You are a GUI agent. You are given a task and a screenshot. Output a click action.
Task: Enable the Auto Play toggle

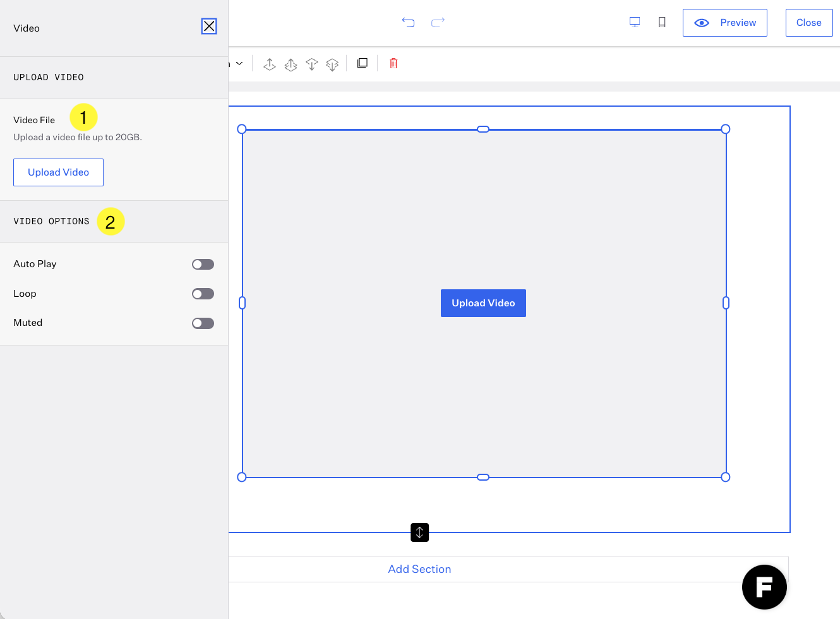click(203, 265)
